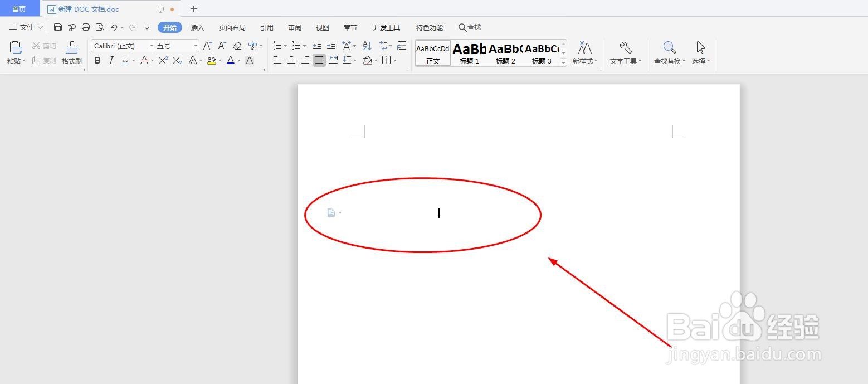Viewport: 868px width, 384px height.
Task: Apply subscript formatting
Action: [x=176, y=60]
